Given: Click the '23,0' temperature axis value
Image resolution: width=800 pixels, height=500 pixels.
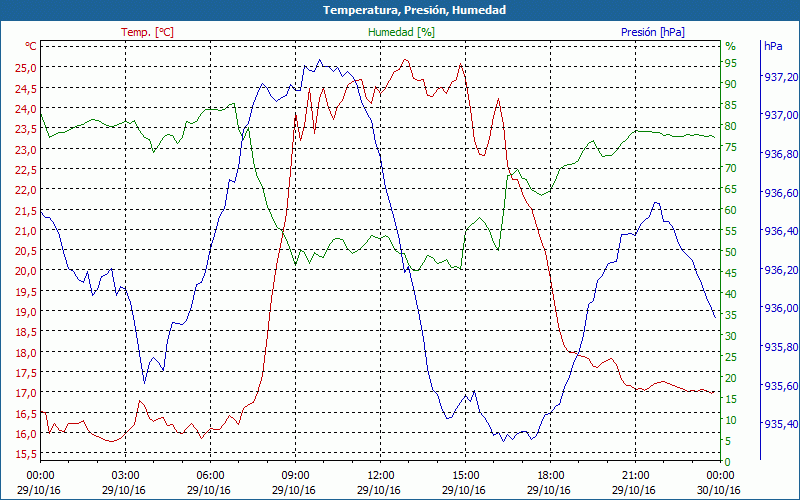Looking at the screenshot, I should [26, 149].
